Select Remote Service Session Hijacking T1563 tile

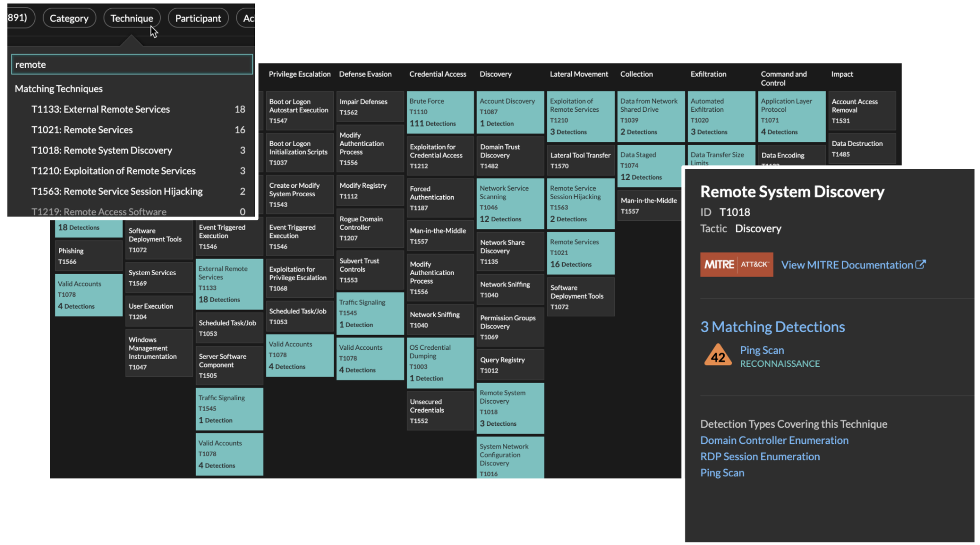click(580, 204)
